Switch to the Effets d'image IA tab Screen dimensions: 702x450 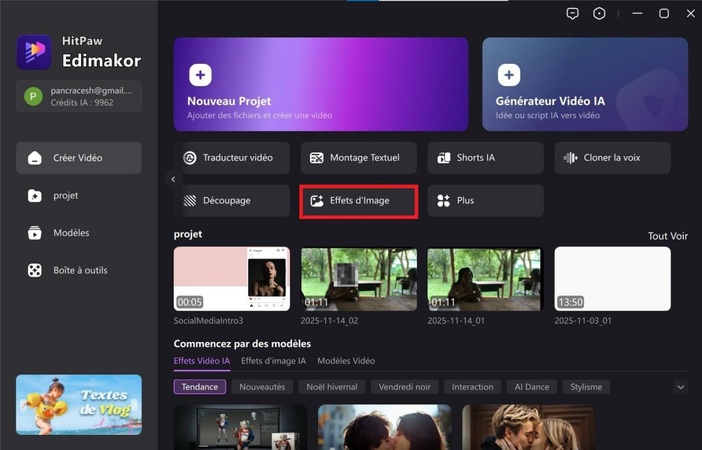(273, 361)
